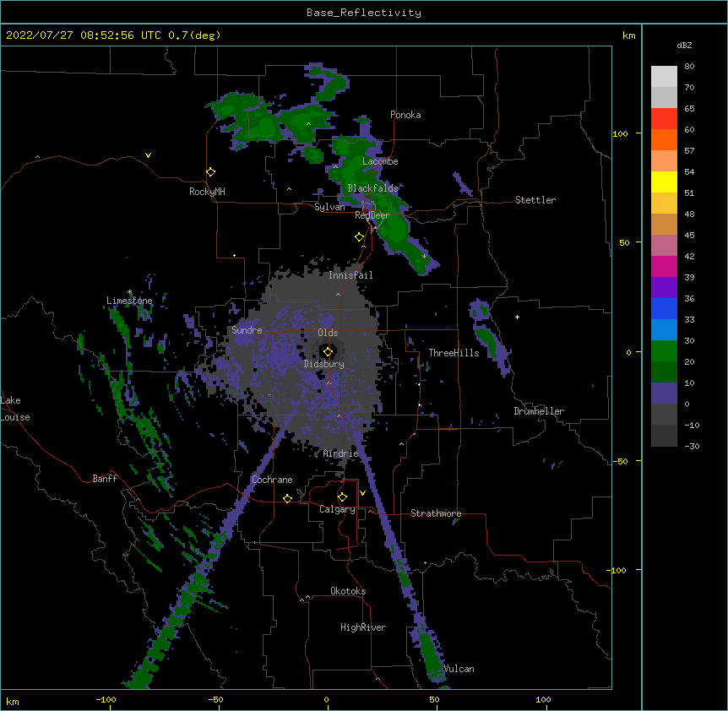Image resolution: width=728 pixels, height=711 pixels.
Task: Select the radar site diamond between Olds and Didsbury
Action: [329, 352]
